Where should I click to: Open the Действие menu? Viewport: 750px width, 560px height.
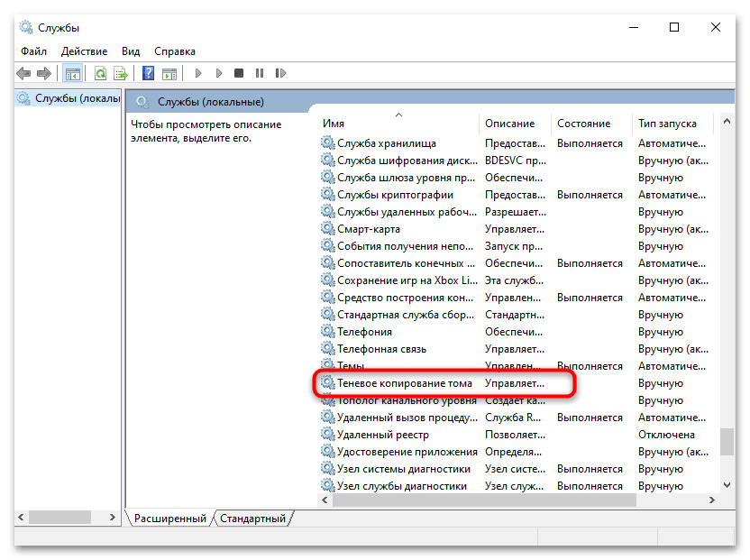pos(84,51)
